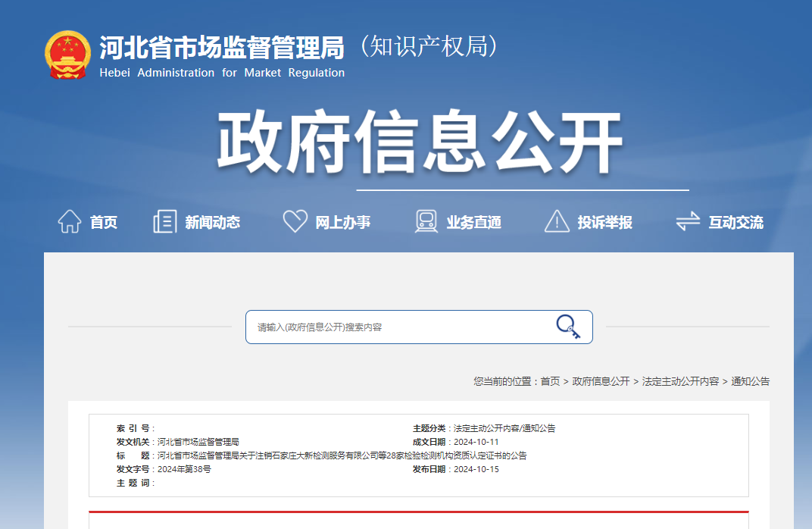Open the 首页 navigation menu item
Image resolution: width=812 pixels, height=529 pixels.
pos(104,223)
